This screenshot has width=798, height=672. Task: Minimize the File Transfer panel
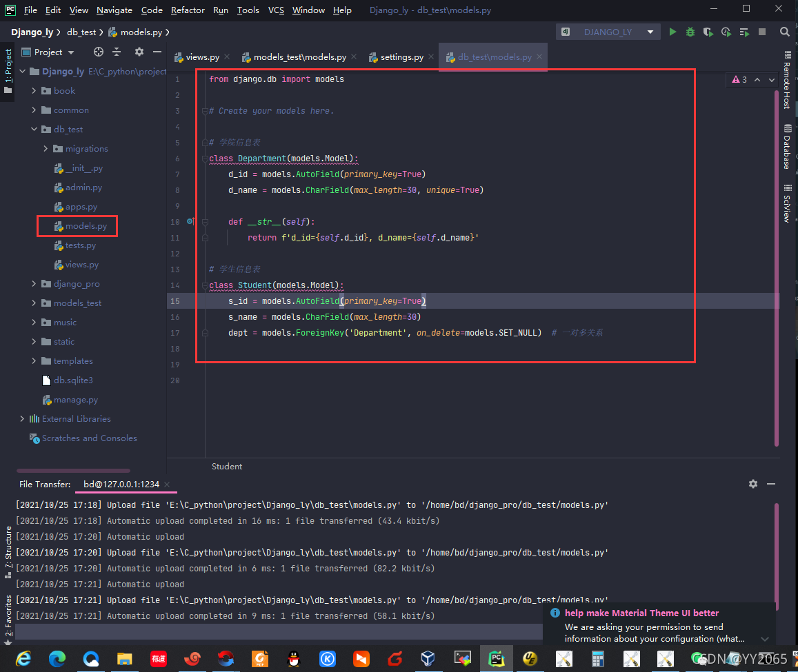771,484
